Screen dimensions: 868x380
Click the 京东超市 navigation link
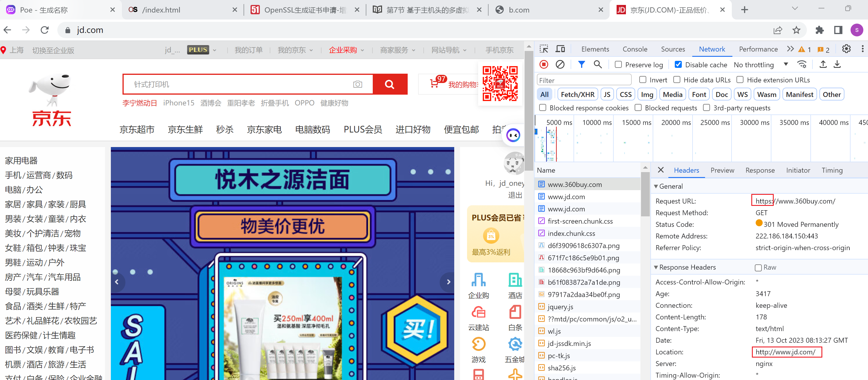(x=137, y=130)
